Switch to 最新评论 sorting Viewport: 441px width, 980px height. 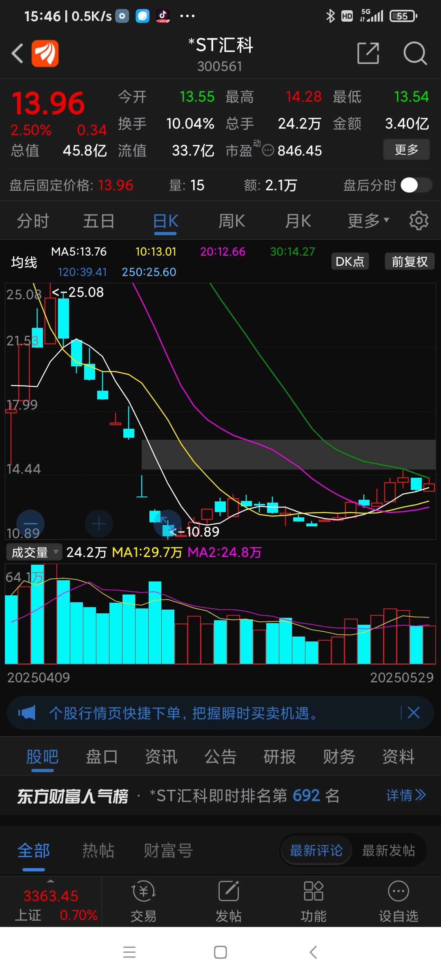pyautogui.click(x=316, y=851)
